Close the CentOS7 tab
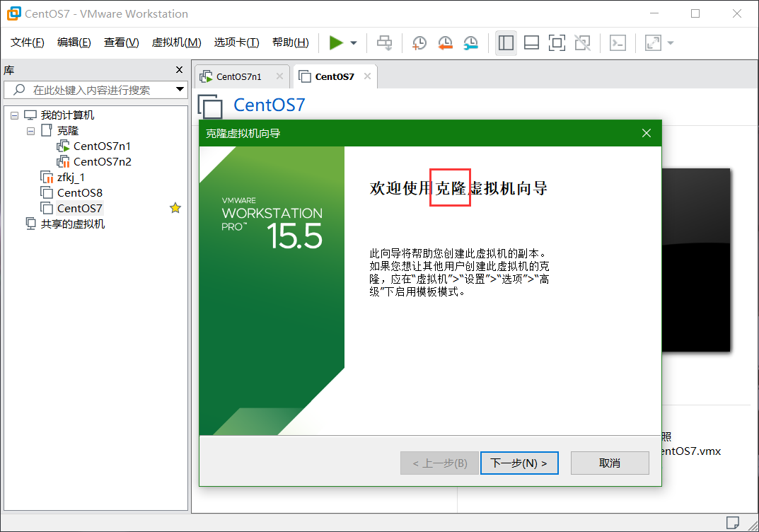The height and width of the screenshot is (532, 759). point(367,76)
